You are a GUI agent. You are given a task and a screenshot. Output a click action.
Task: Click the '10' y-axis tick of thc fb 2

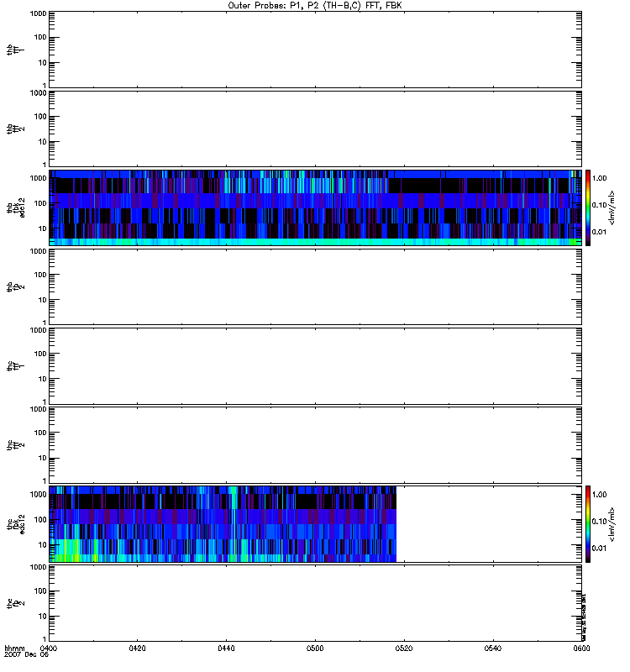coord(42,617)
